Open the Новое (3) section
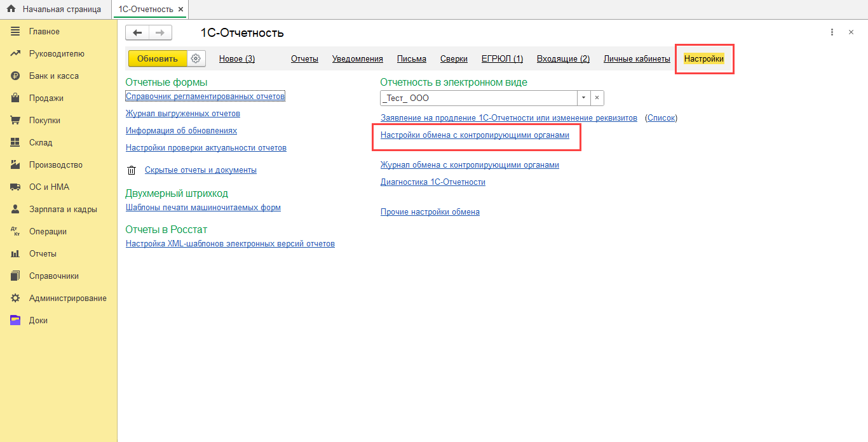The image size is (868, 442). (x=237, y=59)
